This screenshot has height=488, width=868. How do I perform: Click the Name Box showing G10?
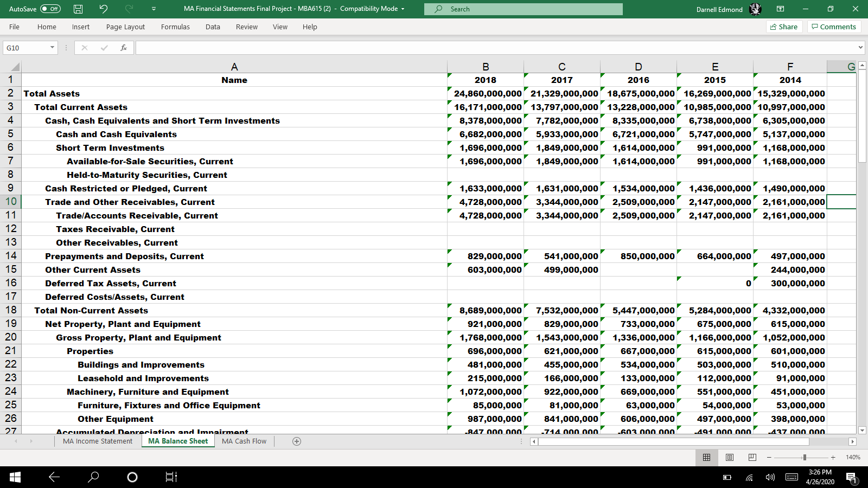click(25, 48)
